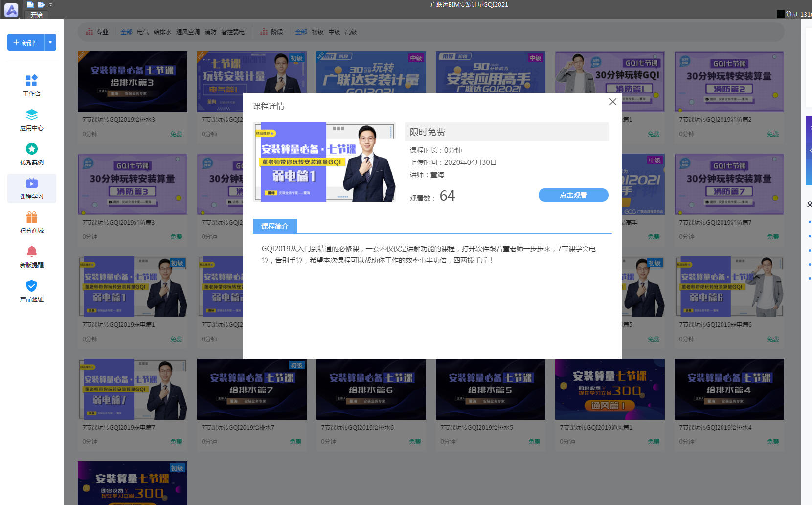The width and height of the screenshot is (812, 505).
Task: Filter specialty by 全部
Action: 127,32
